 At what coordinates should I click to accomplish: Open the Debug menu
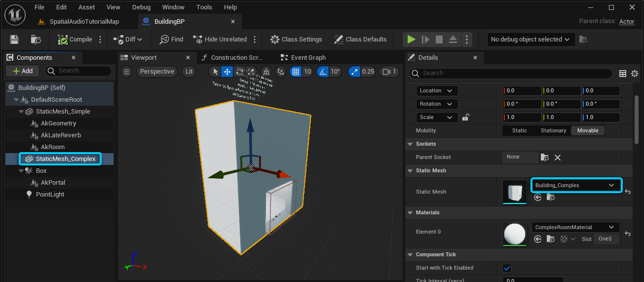pos(142,7)
